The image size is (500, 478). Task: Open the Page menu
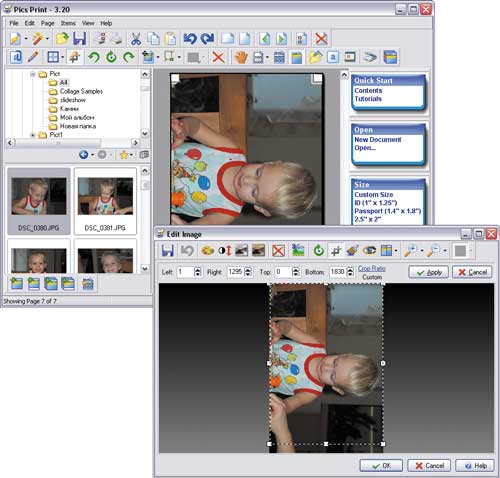[48, 23]
